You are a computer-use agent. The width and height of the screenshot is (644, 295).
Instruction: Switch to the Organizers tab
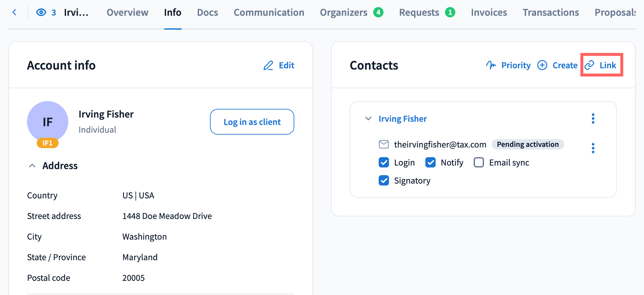point(344,13)
